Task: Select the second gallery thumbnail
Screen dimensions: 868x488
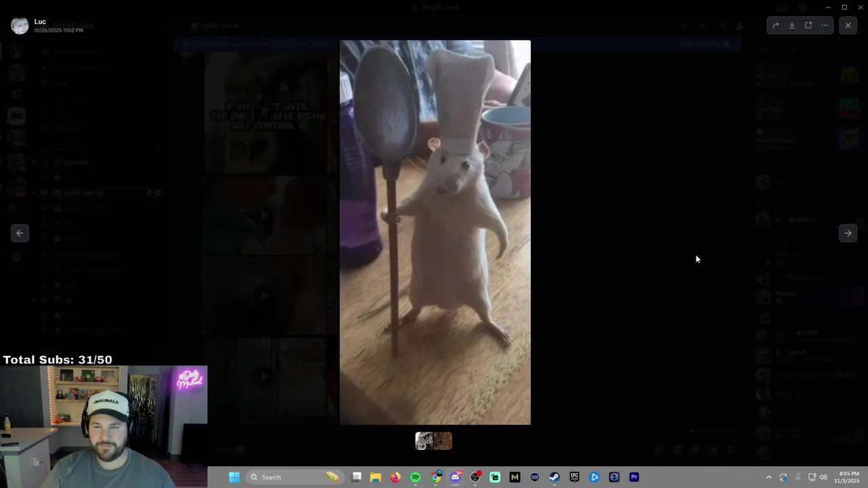Action: pyautogui.click(x=443, y=441)
